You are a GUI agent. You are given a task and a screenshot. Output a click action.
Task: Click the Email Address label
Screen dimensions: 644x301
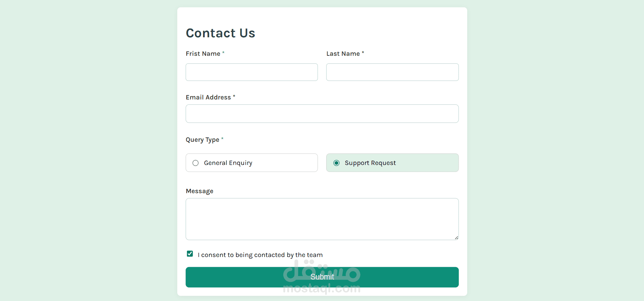(x=208, y=97)
